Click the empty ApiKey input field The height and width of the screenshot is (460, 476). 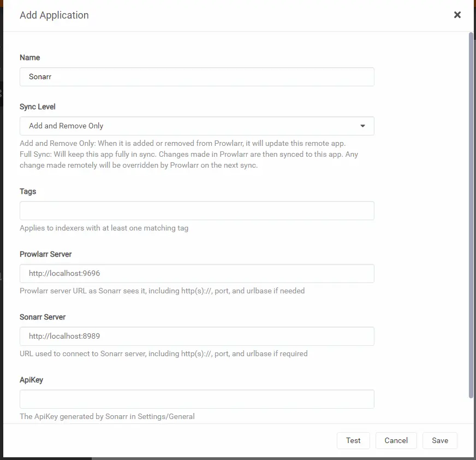click(197, 399)
